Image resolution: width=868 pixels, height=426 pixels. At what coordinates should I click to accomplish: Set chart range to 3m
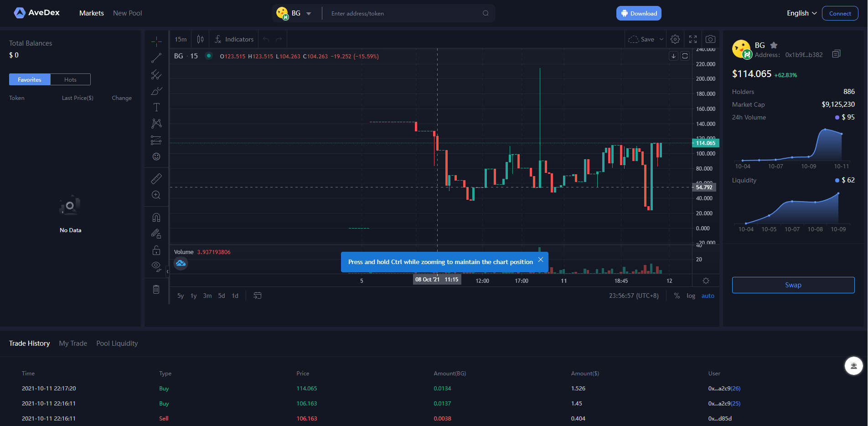207,296
